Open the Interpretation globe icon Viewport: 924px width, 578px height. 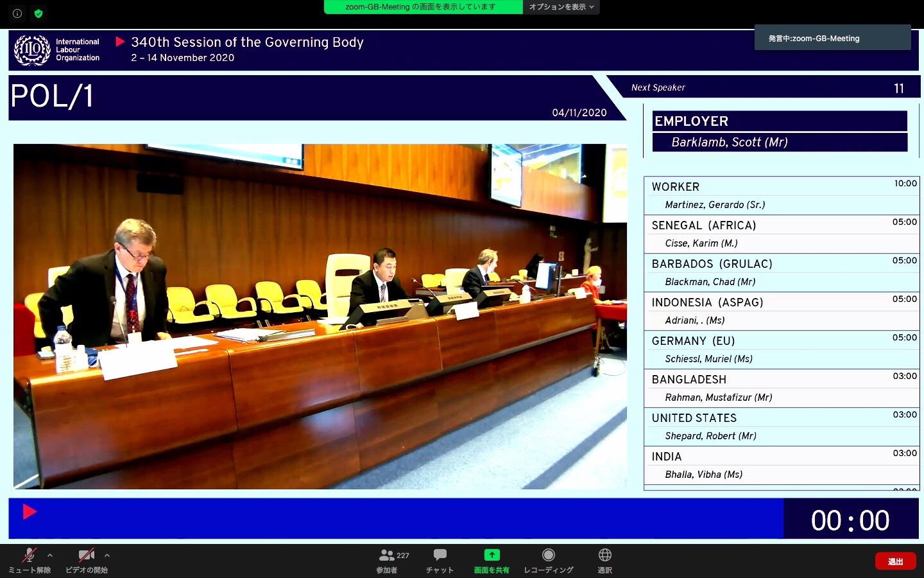tap(604, 556)
